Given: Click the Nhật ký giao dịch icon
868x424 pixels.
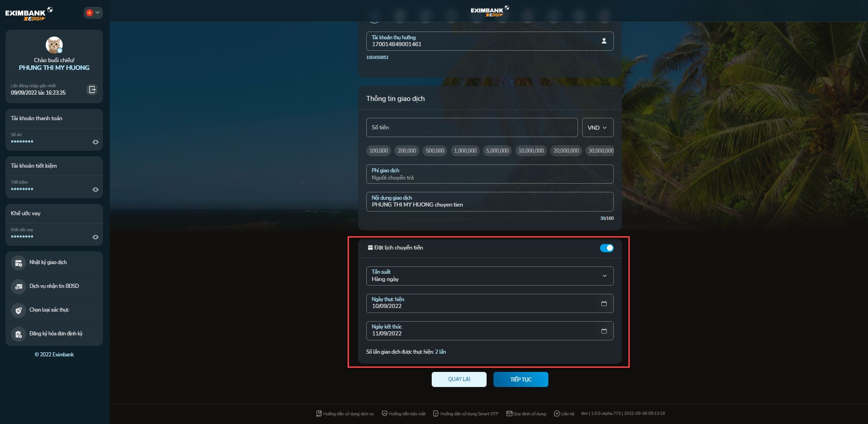Looking at the screenshot, I should click(x=18, y=263).
